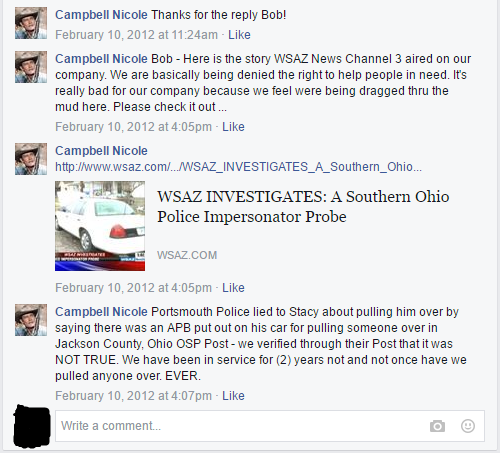Click the camera icon in comment box

point(437,426)
